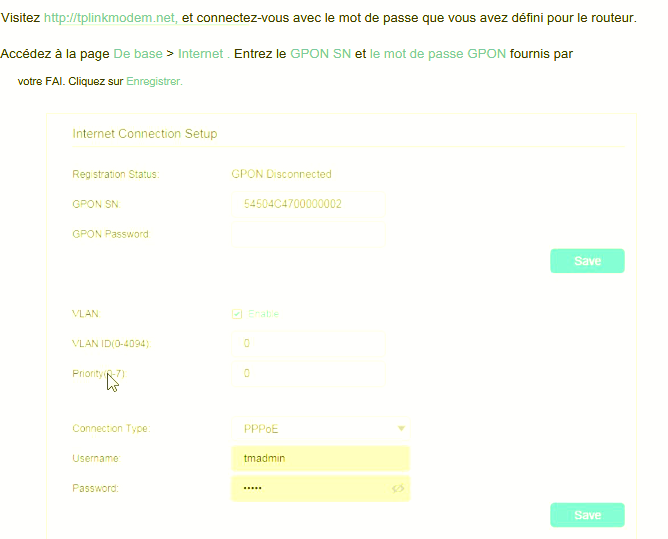The height and width of the screenshot is (539, 668).
Task: Save the GPON SN and password settings
Action: [587, 261]
